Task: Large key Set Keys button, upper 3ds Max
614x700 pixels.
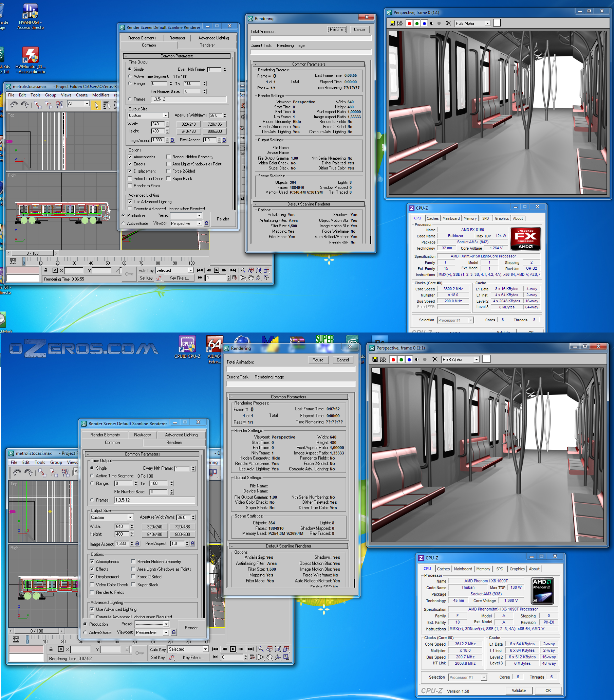Action: (129, 274)
